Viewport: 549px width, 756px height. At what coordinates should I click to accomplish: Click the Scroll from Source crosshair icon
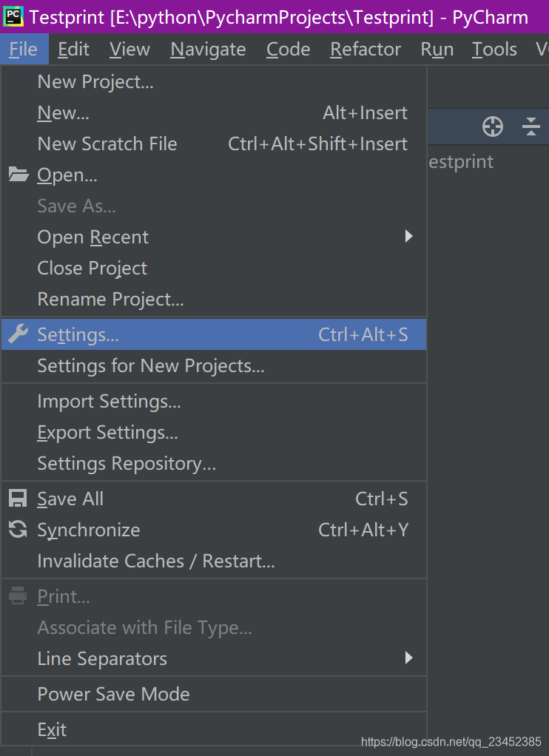point(492,126)
